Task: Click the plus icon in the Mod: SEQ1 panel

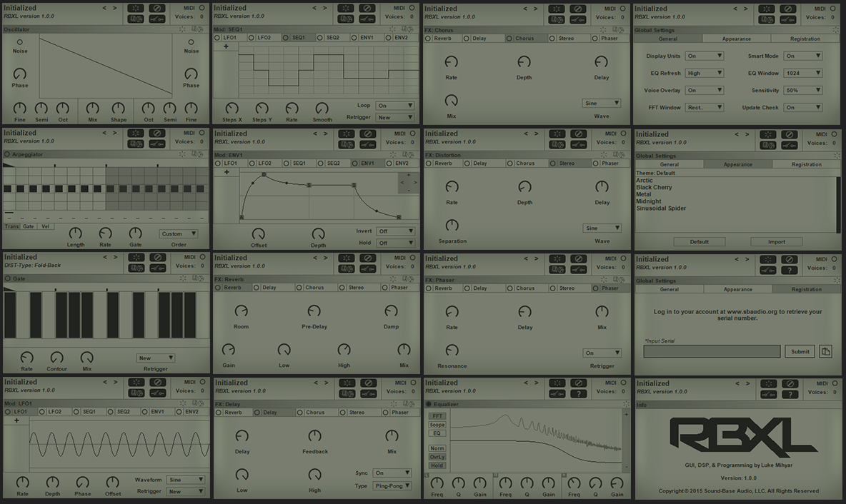Action: [226, 46]
